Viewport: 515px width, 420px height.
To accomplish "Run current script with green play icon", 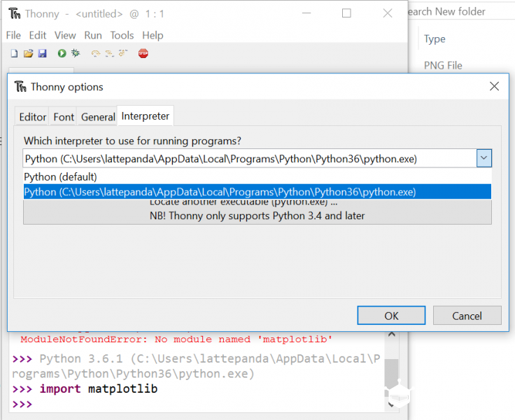I will [x=62, y=53].
